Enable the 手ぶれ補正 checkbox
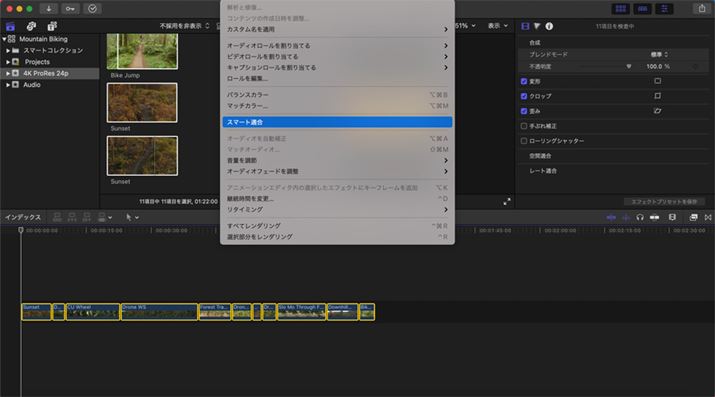The image size is (715, 397). [523, 126]
